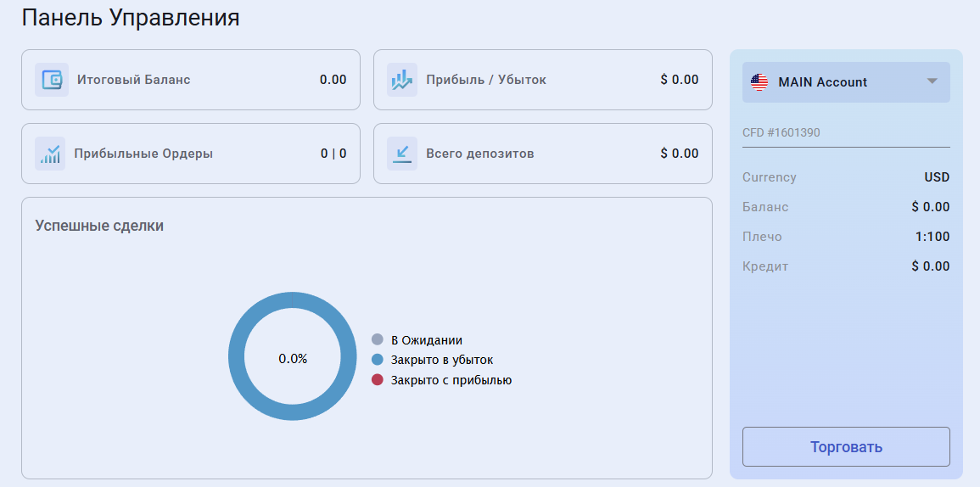Click the arrow icon beside Всего депозитов
Viewport: 980px width, 487px height.
(x=402, y=154)
